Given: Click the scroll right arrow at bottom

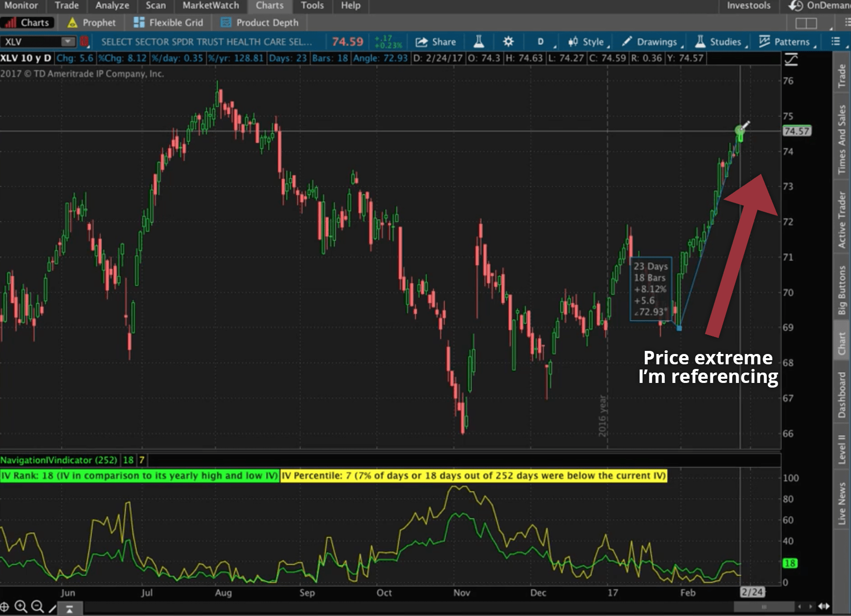Looking at the screenshot, I should 810,607.
